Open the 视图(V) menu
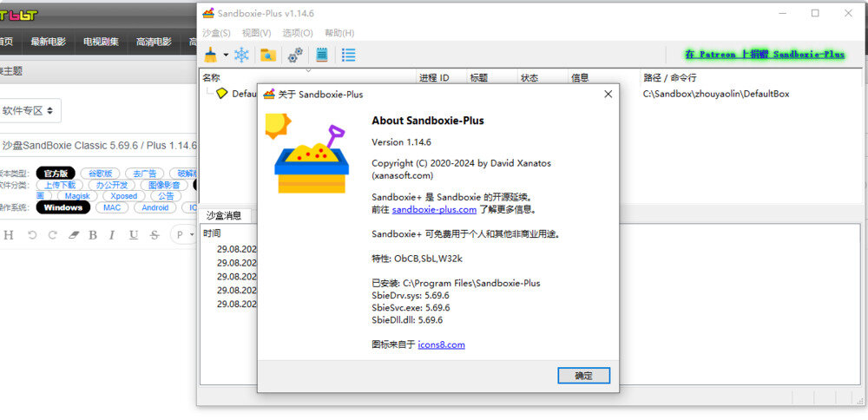This screenshot has width=868, height=420. coord(256,33)
